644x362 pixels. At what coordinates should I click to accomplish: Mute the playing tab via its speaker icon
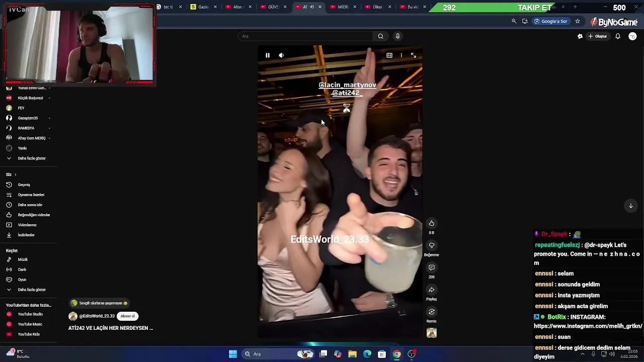(312, 7)
